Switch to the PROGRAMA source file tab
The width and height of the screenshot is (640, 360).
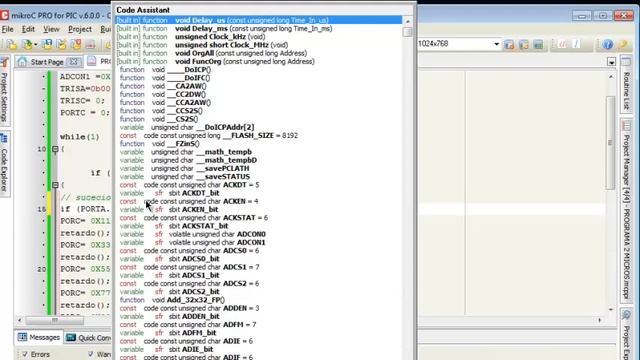pos(99,62)
